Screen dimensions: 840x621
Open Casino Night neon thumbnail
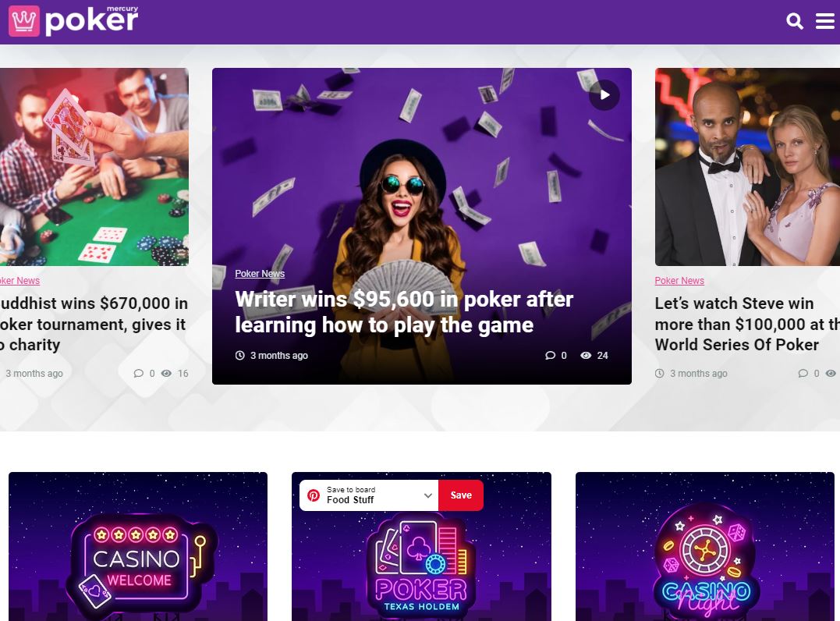(x=705, y=547)
